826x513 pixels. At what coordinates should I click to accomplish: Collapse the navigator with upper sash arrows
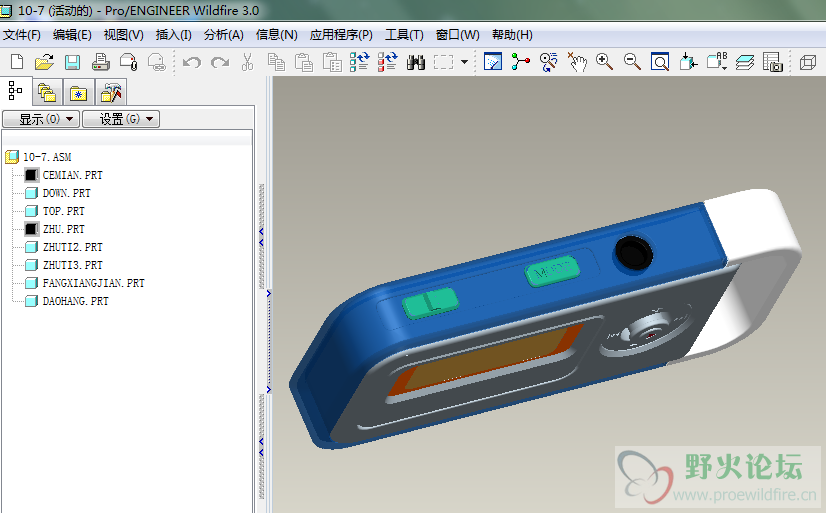[261, 237]
